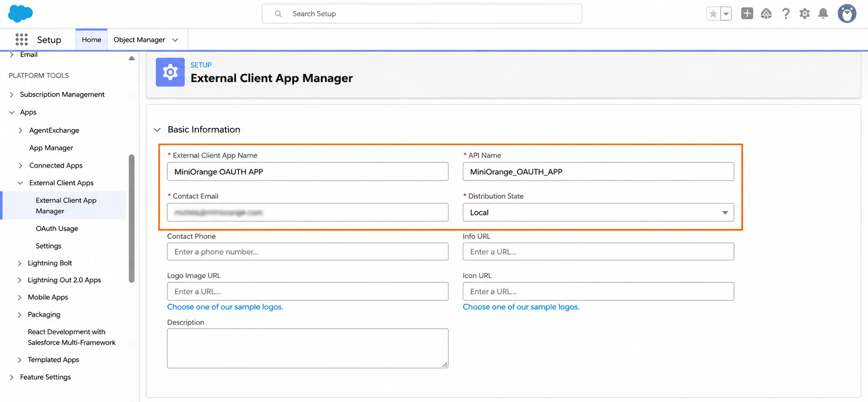Expand the Packaging chevron
Viewport: 868px width, 402px height.
click(19, 314)
